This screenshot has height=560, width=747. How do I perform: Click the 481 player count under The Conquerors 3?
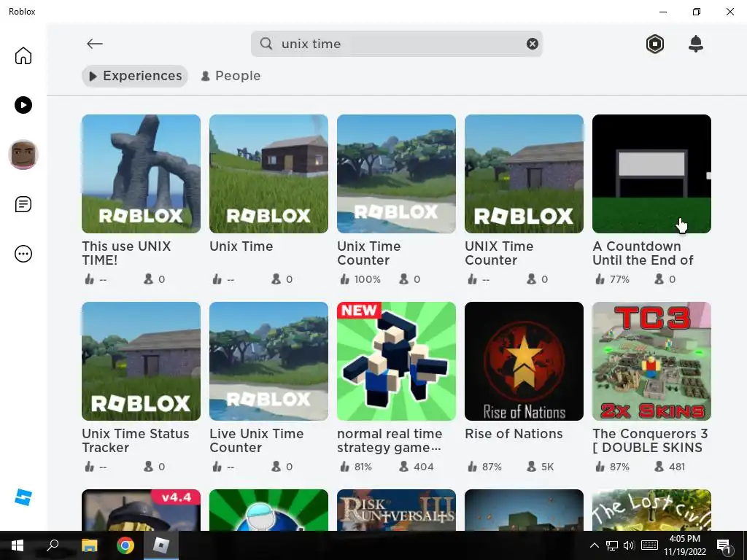(x=676, y=467)
